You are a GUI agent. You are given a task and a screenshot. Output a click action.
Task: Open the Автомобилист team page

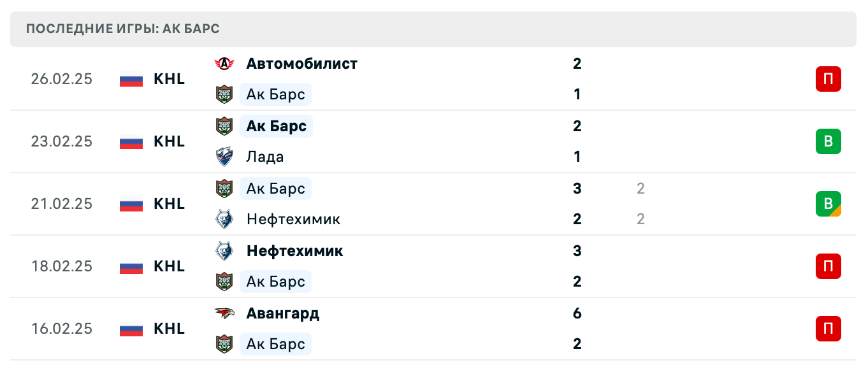pos(301,64)
